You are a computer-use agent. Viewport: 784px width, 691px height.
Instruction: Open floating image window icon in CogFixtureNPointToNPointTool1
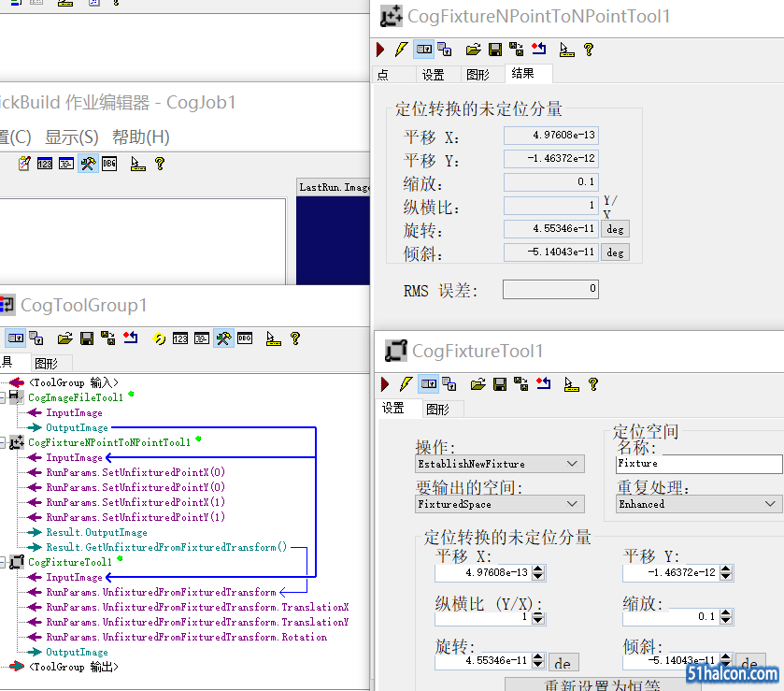[445, 49]
